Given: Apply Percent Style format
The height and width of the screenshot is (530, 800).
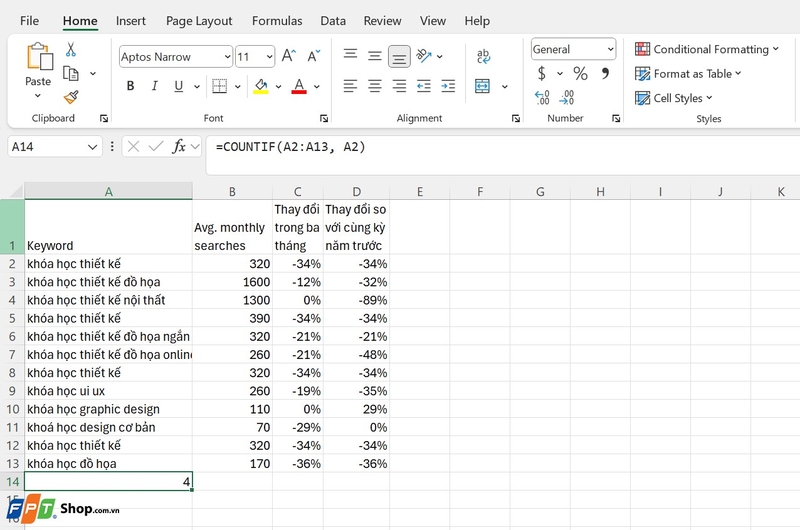Looking at the screenshot, I should (x=580, y=73).
